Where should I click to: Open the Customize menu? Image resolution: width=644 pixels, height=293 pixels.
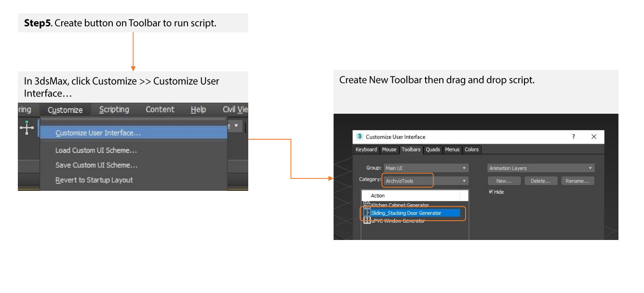click(x=65, y=110)
